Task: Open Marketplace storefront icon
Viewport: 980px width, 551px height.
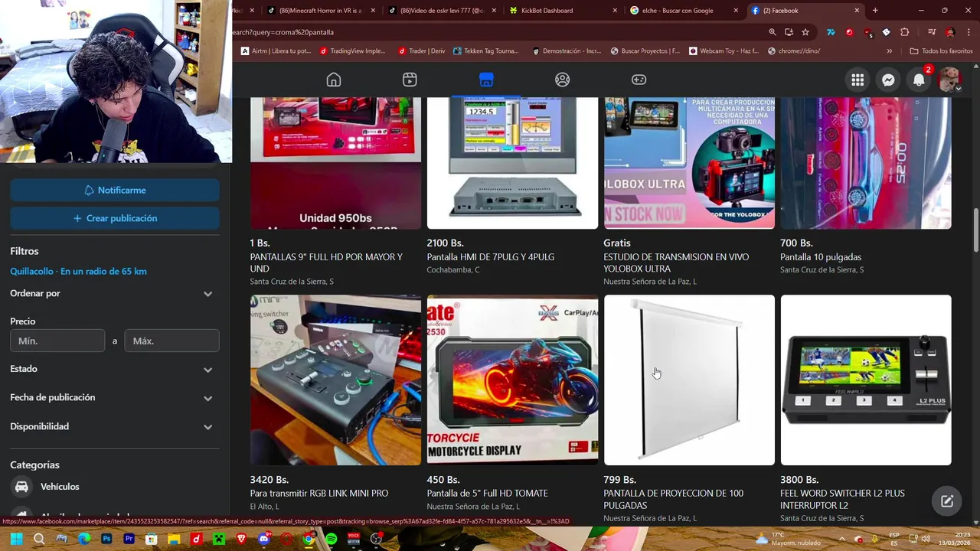Action: click(x=486, y=80)
